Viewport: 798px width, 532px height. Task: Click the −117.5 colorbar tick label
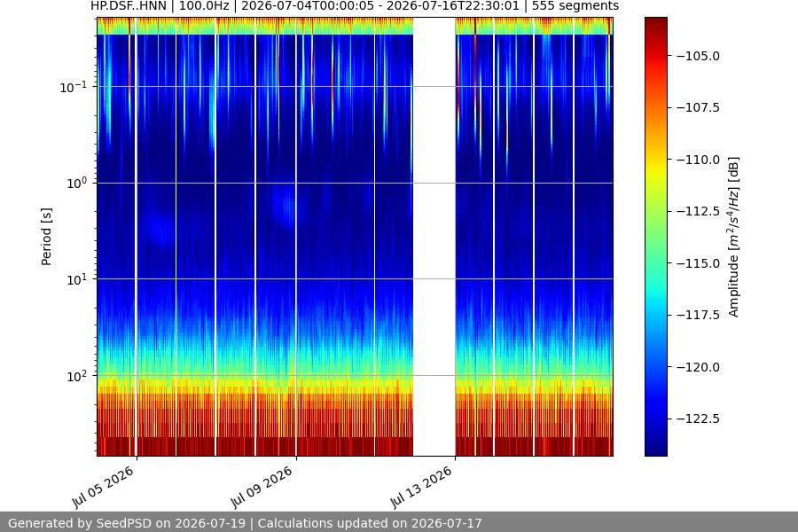(x=699, y=315)
